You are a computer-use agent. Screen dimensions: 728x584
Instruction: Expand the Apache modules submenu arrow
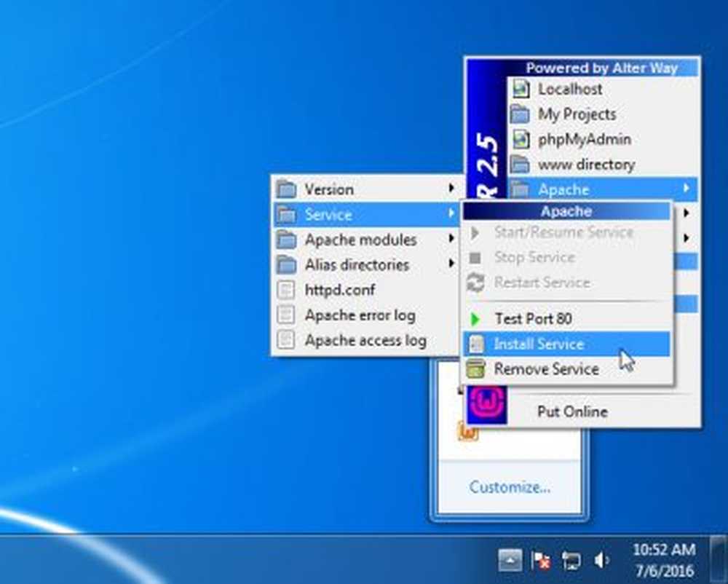pyautogui.click(x=451, y=238)
